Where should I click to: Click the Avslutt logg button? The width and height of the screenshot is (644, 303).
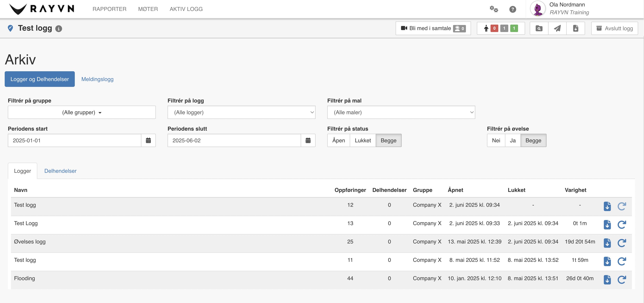[615, 28]
